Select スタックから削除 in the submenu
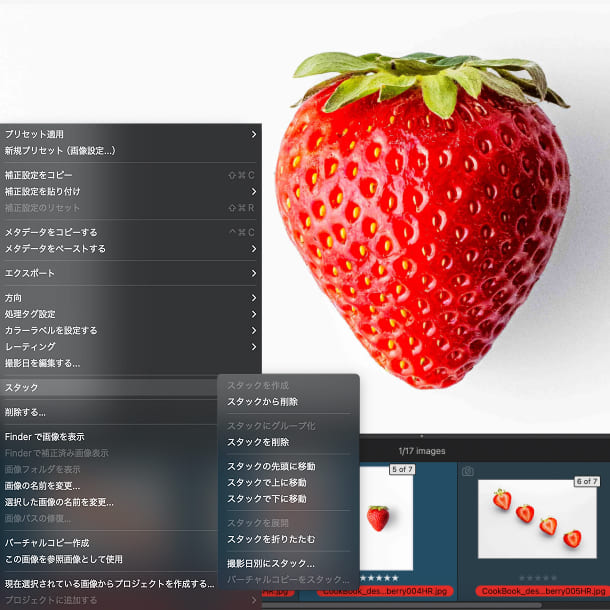The height and width of the screenshot is (610, 610). pyautogui.click(x=262, y=402)
